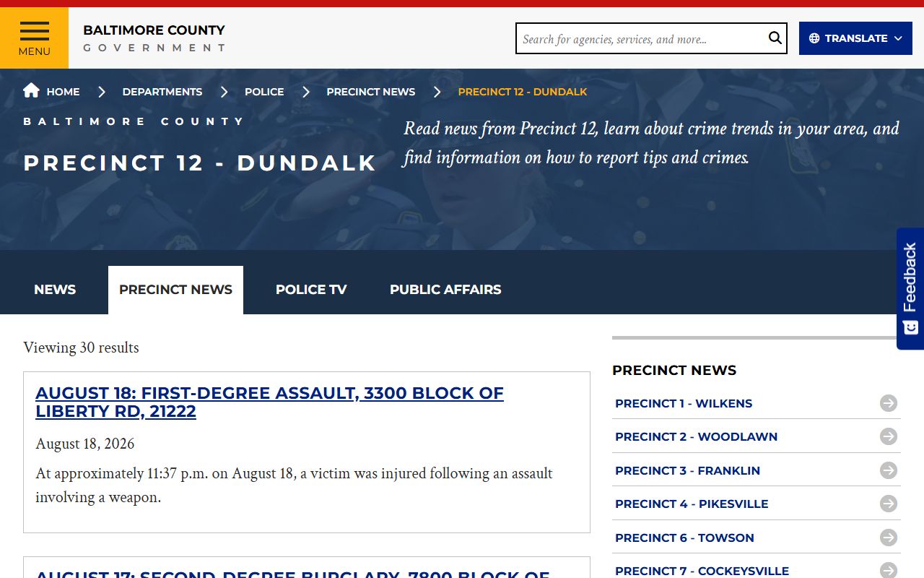Open the Feedback side tab
Screen dimensions: 924x578
point(910,289)
